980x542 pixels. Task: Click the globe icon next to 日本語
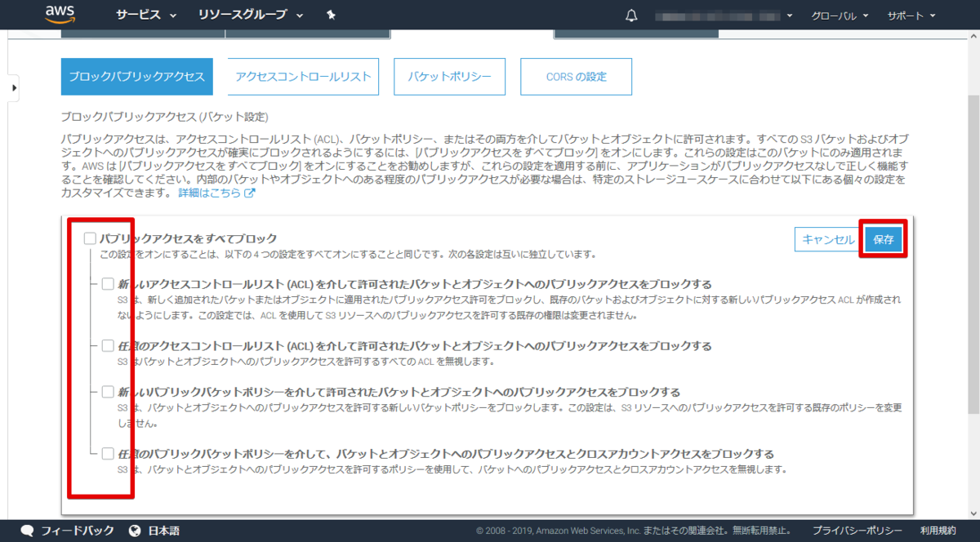[x=133, y=530]
